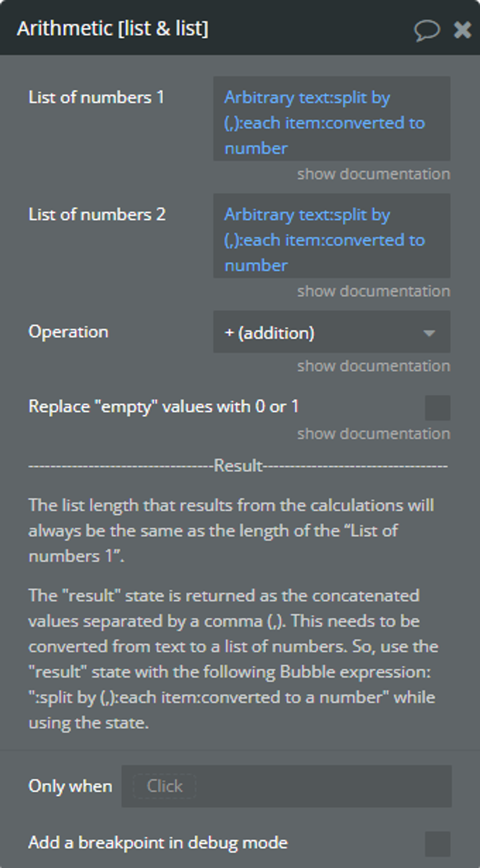The width and height of the screenshot is (480, 868).
Task: Open the Operation dropdown showing + (addition)
Action: click(x=332, y=332)
